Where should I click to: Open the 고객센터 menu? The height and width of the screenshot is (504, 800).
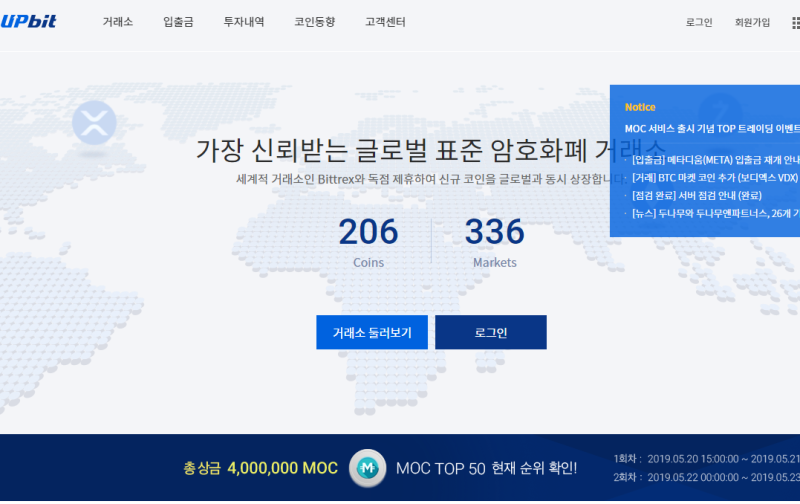(x=385, y=22)
